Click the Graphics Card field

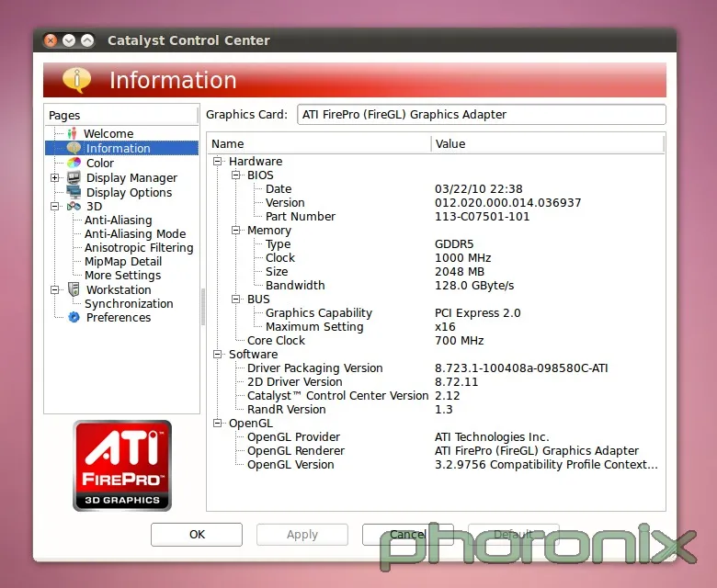482,114
